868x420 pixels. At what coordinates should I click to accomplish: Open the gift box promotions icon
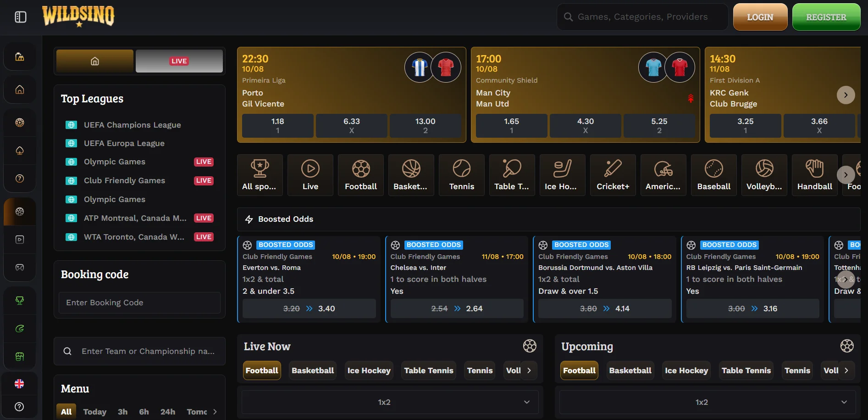(20, 57)
